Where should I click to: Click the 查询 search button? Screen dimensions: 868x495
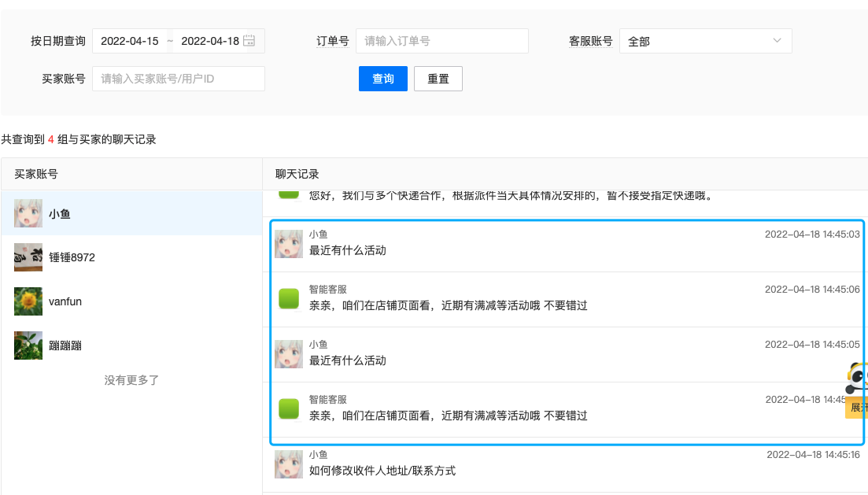point(382,79)
